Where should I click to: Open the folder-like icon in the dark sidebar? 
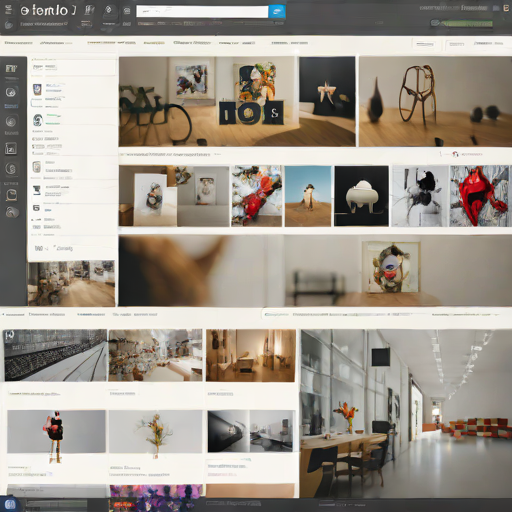tap(11, 195)
